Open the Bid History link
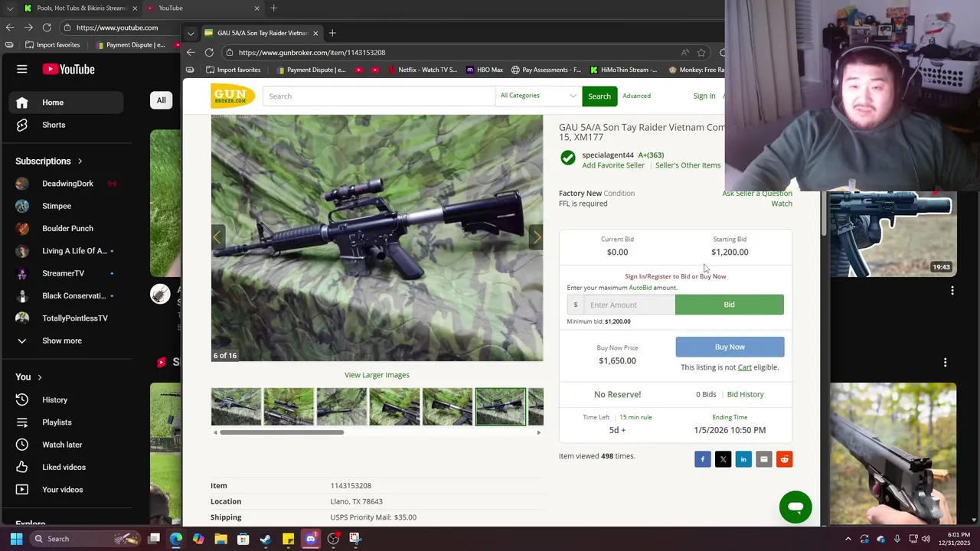This screenshot has width=980, height=551. 745,394
